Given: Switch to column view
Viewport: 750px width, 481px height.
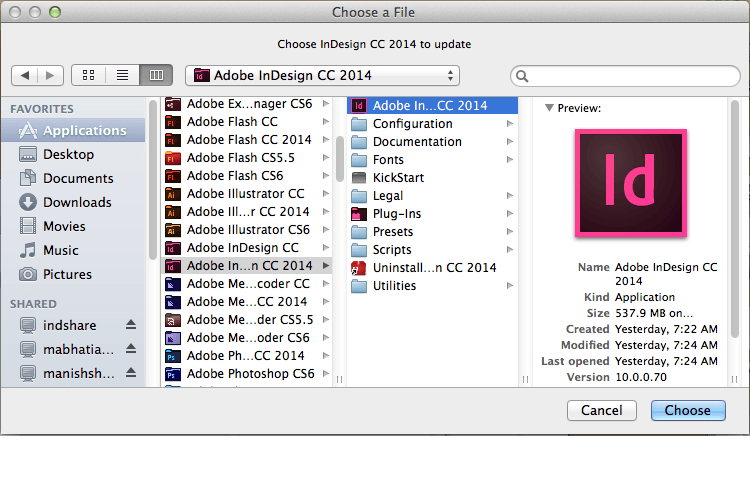Looking at the screenshot, I should pos(156,75).
